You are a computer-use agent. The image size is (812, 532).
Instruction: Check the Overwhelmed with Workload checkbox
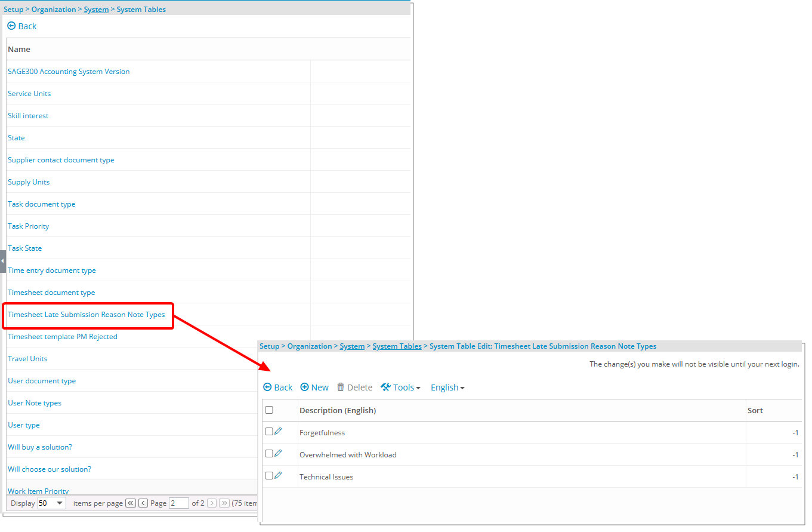[269, 454]
